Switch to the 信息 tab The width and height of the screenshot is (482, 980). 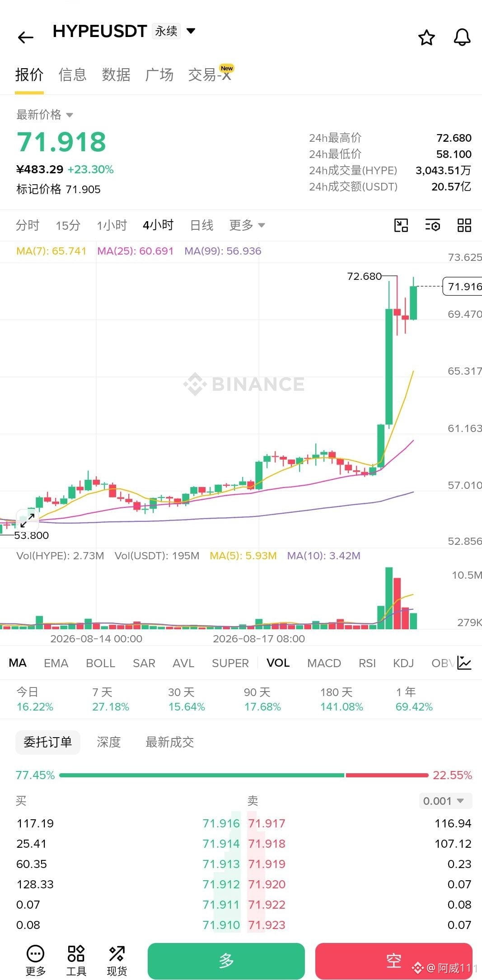pyautogui.click(x=72, y=74)
